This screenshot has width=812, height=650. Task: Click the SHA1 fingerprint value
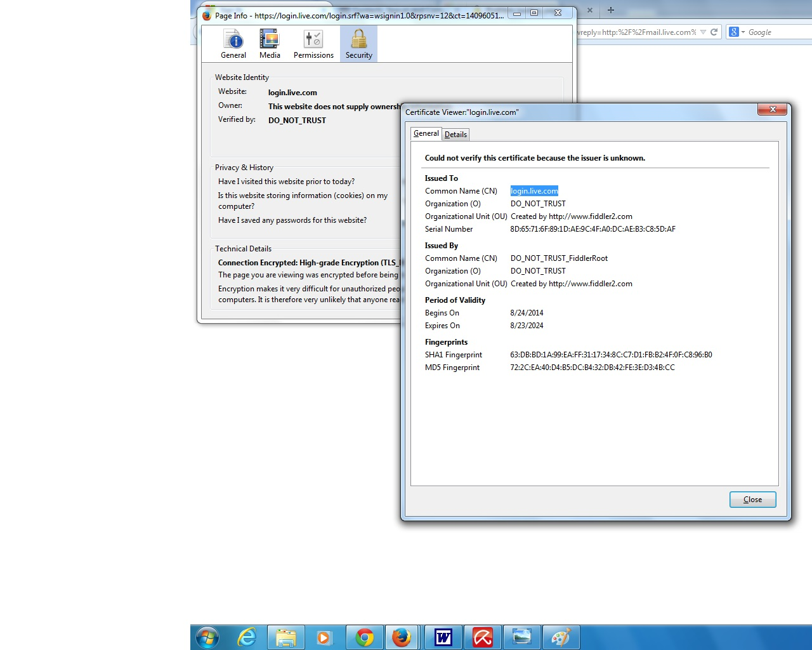[611, 355]
